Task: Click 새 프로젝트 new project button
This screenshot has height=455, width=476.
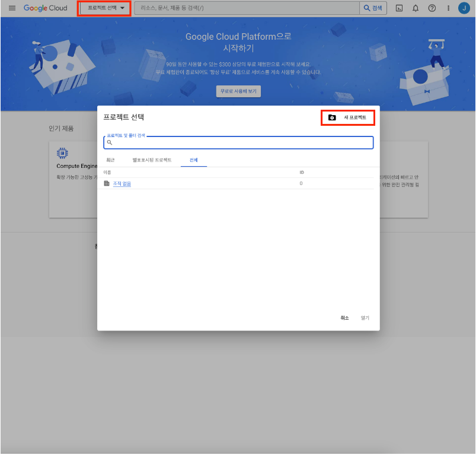Action: tap(348, 117)
